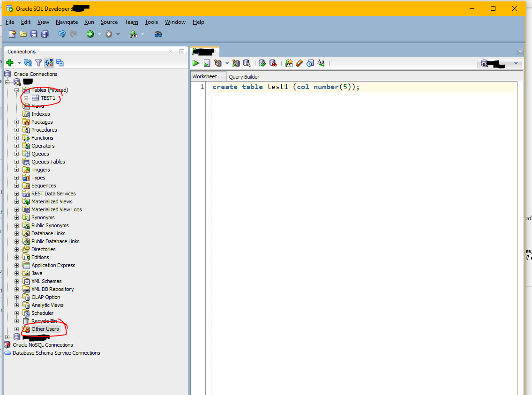Open the New Connection dropdown arrow
This screenshot has height=395, width=532.
[x=19, y=63]
